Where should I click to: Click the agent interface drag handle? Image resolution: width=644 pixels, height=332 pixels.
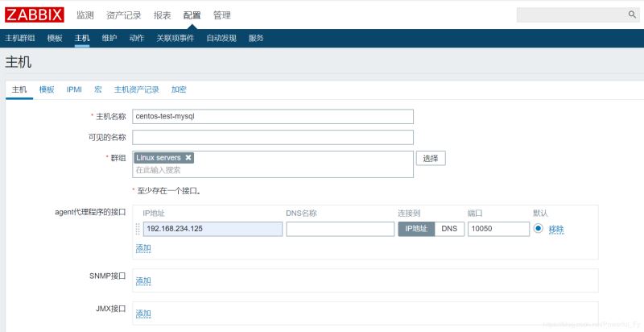137,229
